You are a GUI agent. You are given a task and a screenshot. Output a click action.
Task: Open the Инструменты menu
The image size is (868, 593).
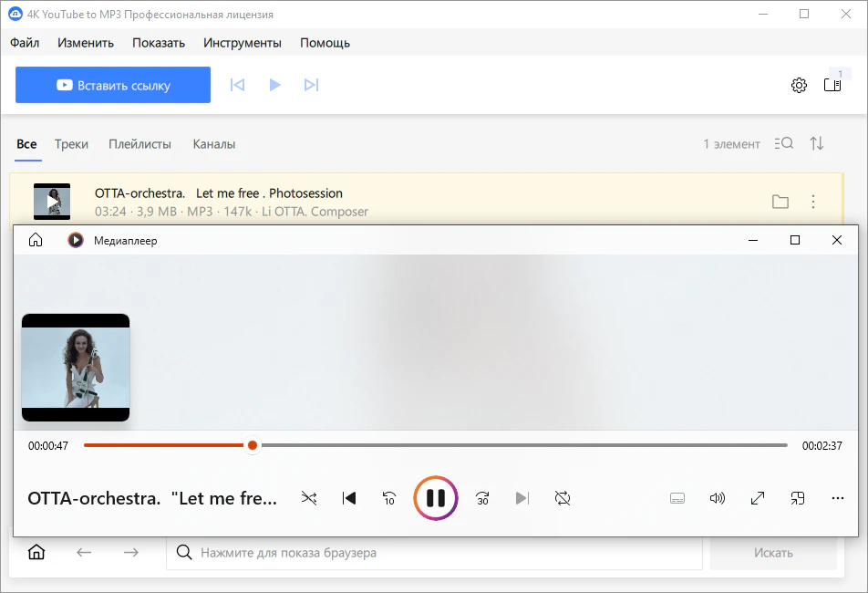[243, 43]
